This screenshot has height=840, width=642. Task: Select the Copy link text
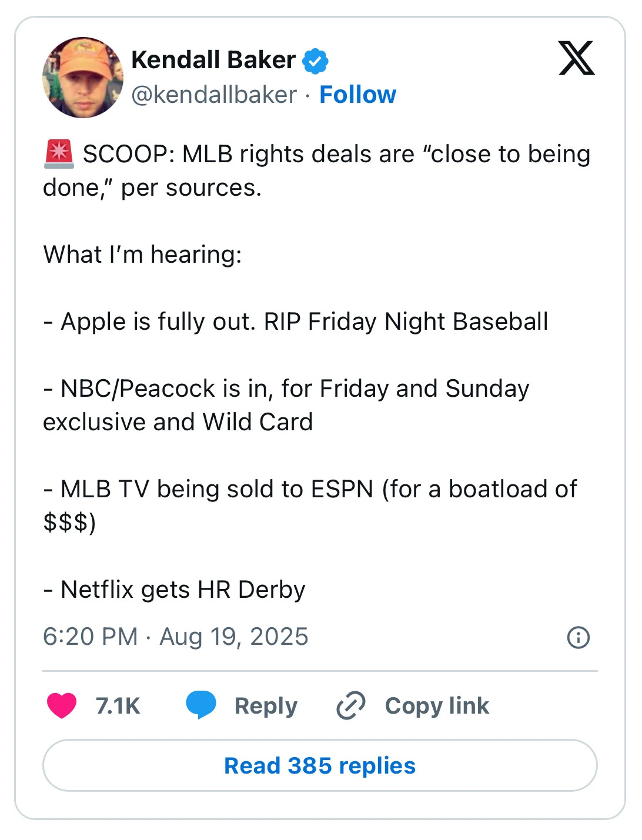[x=437, y=705]
